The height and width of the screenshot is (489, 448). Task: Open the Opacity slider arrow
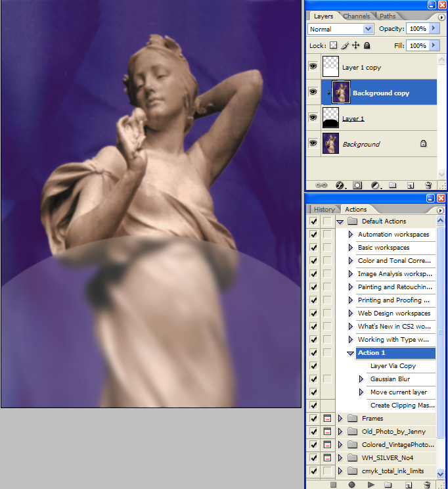click(434, 28)
